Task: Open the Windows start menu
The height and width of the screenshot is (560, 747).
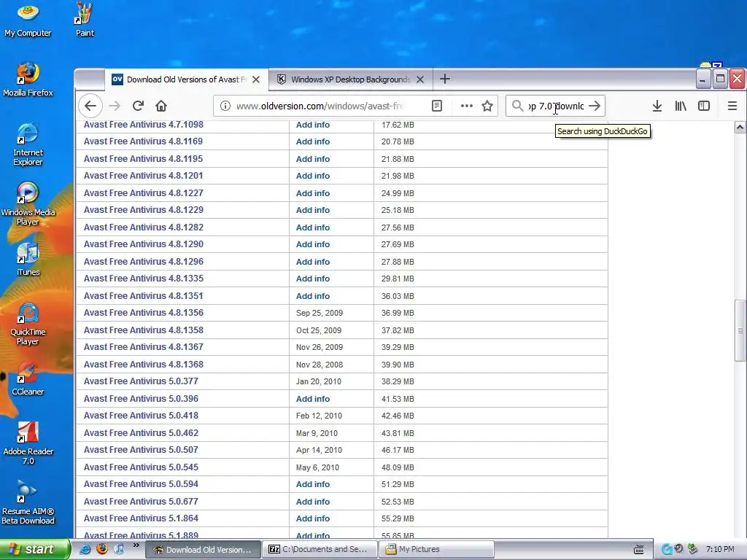Action: [x=34, y=550]
